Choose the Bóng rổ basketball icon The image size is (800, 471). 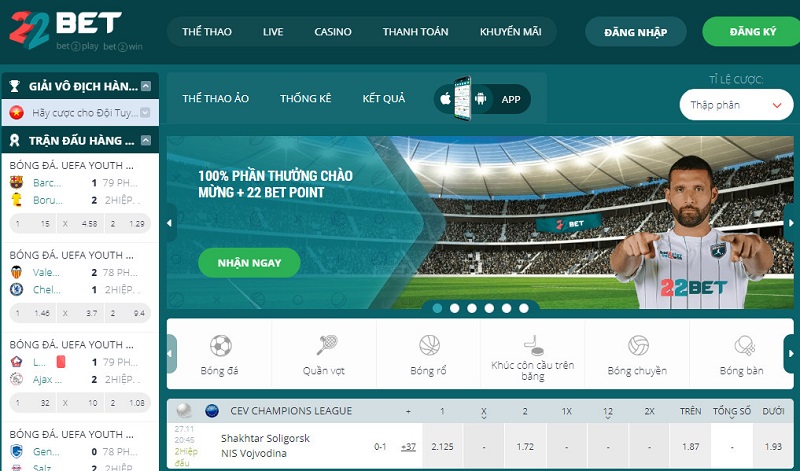point(429,345)
